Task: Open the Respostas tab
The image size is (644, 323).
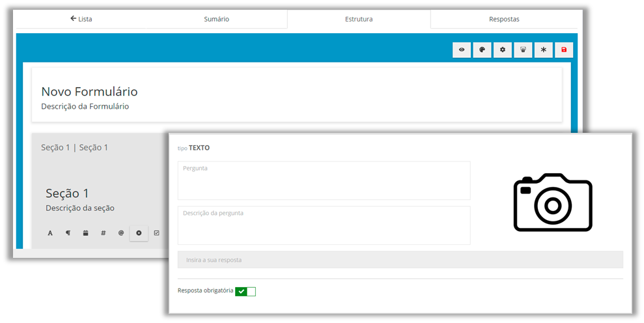Action: [504, 19]
